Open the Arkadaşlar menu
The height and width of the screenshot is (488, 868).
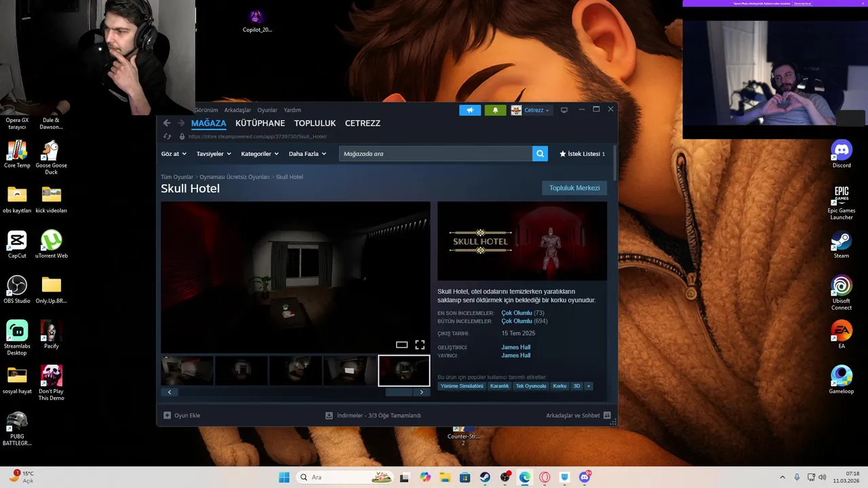(x=237, y=110)
